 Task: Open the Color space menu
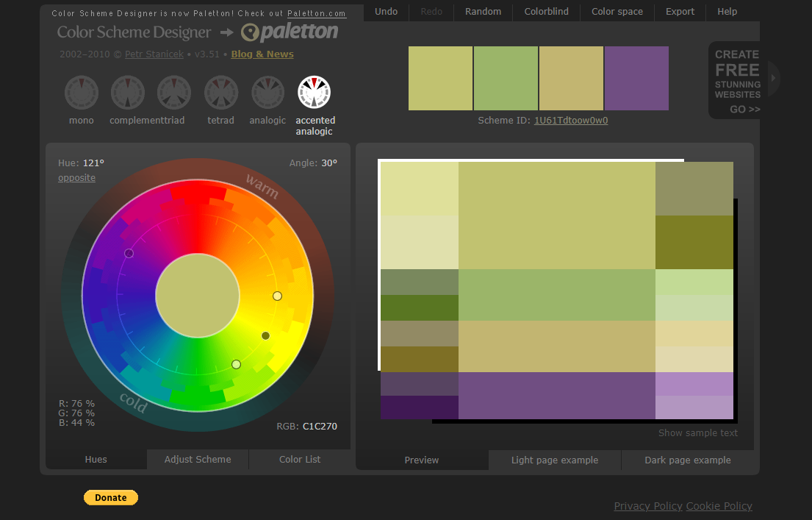pyautogui.click(x=617, y=12)
